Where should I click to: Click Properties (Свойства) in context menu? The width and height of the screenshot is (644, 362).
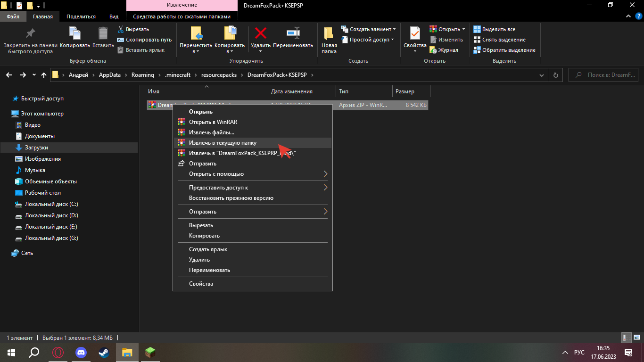tap(201, 284)
